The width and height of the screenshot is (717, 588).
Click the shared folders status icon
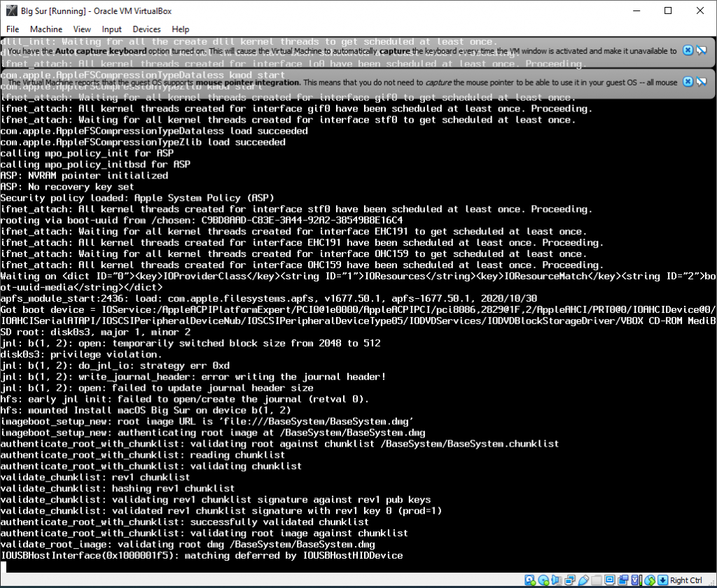596,580
